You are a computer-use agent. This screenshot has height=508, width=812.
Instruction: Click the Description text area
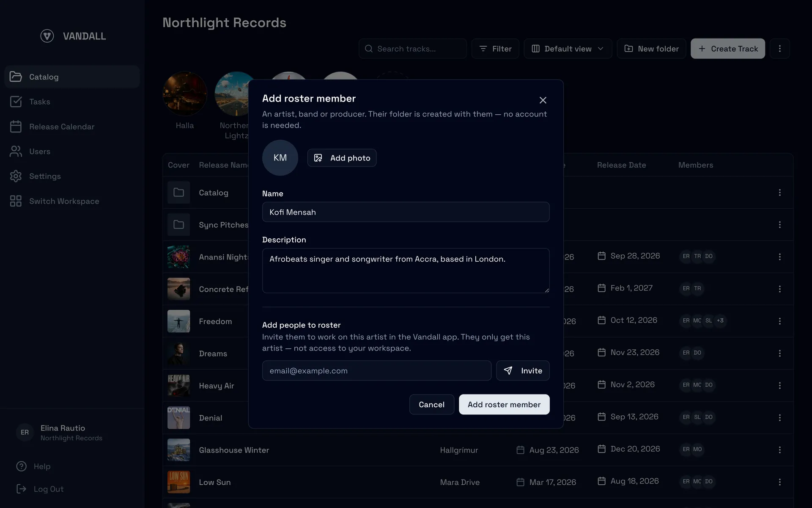click(x=406, y=271)
